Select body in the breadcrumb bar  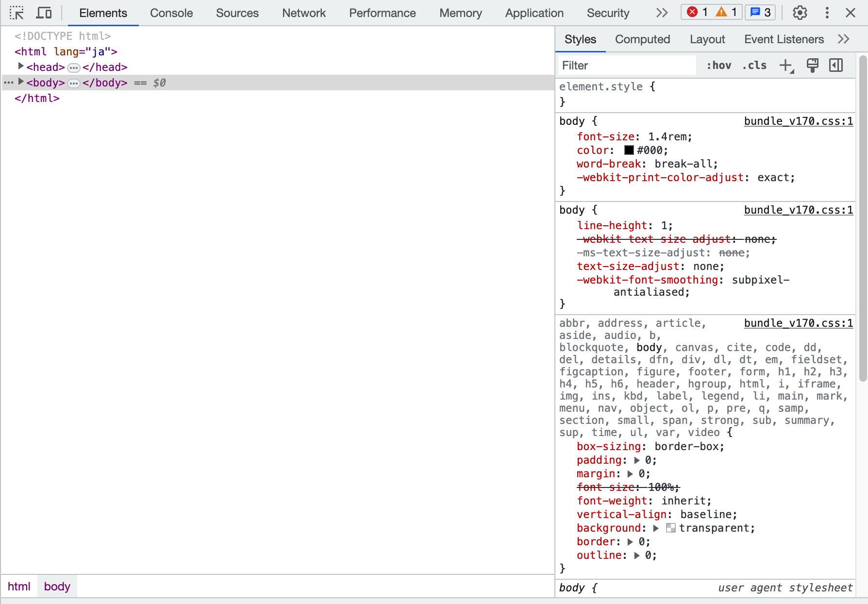[x=57, y=586]
